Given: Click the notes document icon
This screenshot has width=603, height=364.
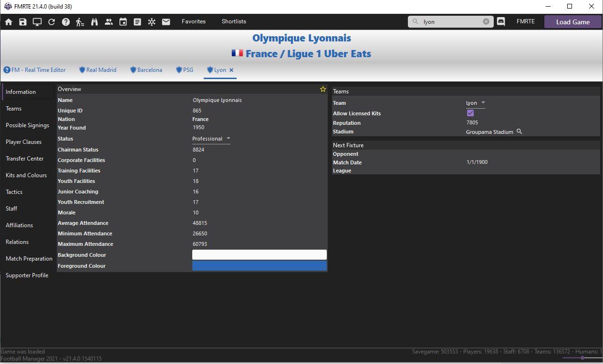Looking at the screenshot, I should click(x=137, y=22).
